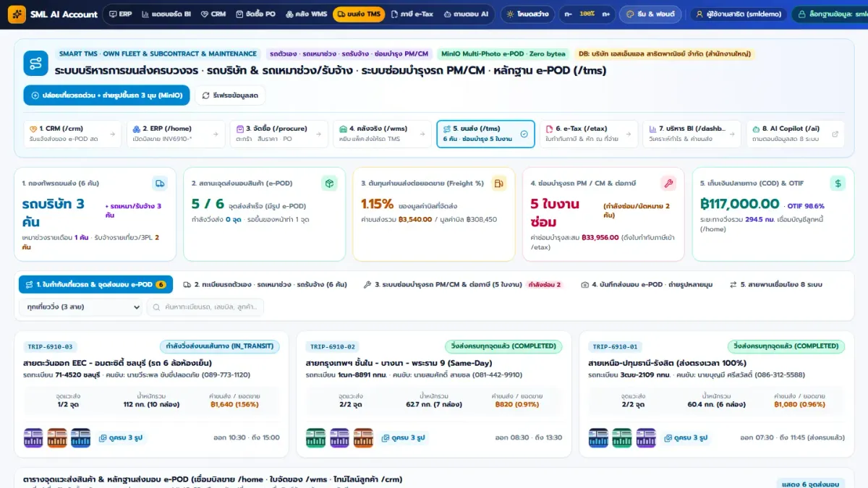Image resolution: width=868 pixels, height=488 pixels.
Task: Expand the ทุกเที่ยววิ่ง (3 สาย) dropdown
Action: coord(80,307)
